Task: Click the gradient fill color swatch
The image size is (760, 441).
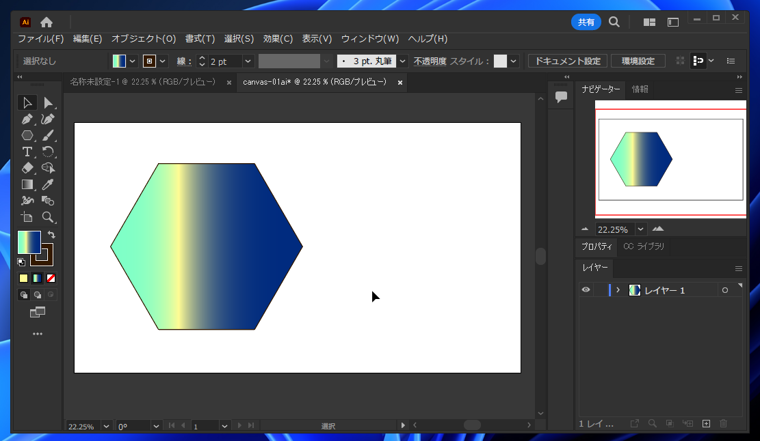Action: [28, 242]
